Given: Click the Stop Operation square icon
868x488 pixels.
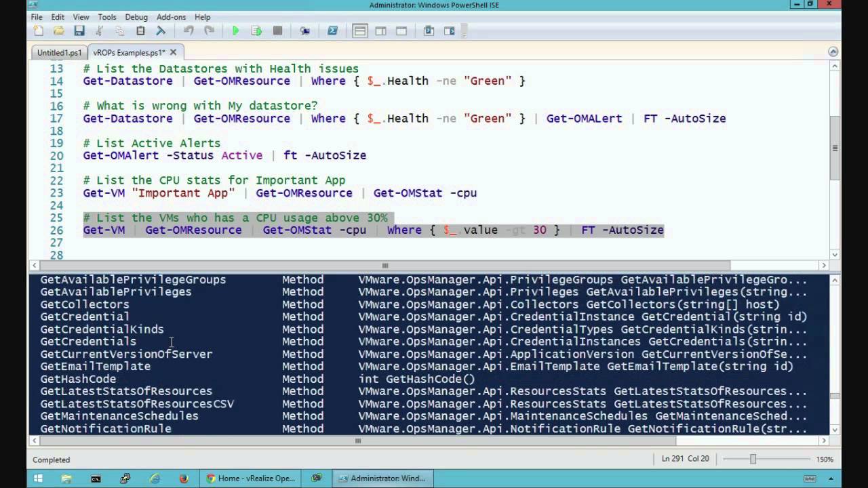Looking at the screenshot, I should coord(277,30).
